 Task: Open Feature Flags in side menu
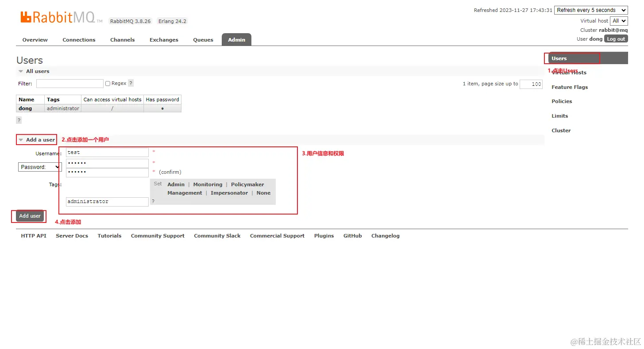[570, 87]
